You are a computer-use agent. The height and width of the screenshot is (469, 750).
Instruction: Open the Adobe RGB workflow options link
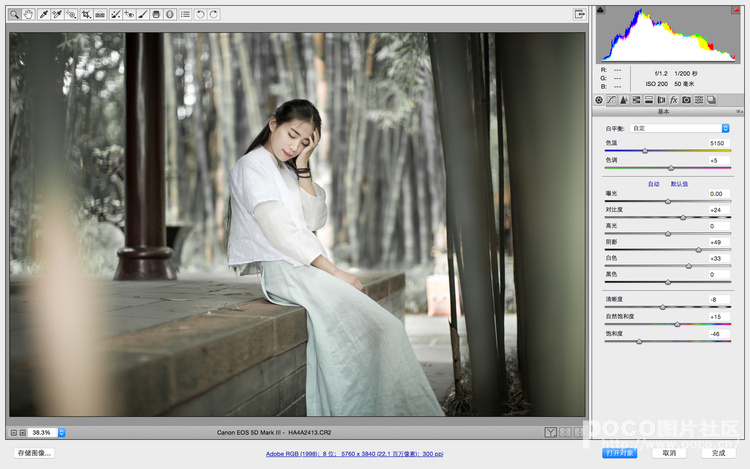pos(354,454)
